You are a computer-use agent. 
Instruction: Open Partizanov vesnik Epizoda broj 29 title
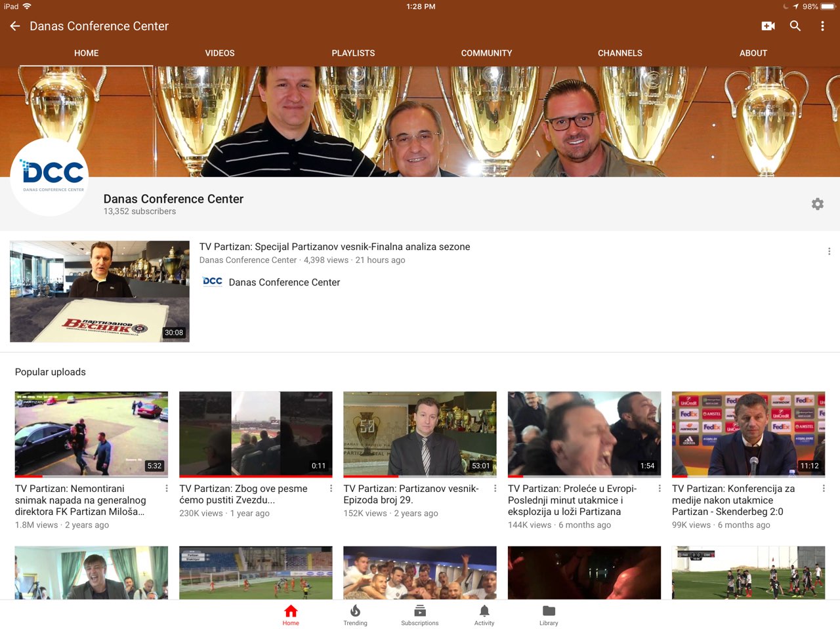pos(411,495)
